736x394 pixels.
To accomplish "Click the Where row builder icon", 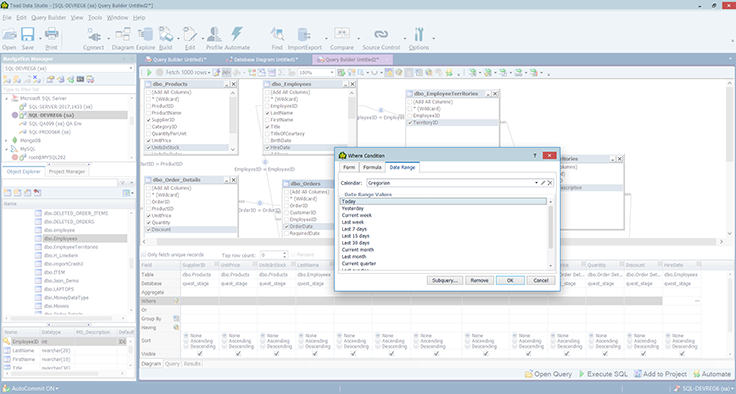I will coord(176,301).
